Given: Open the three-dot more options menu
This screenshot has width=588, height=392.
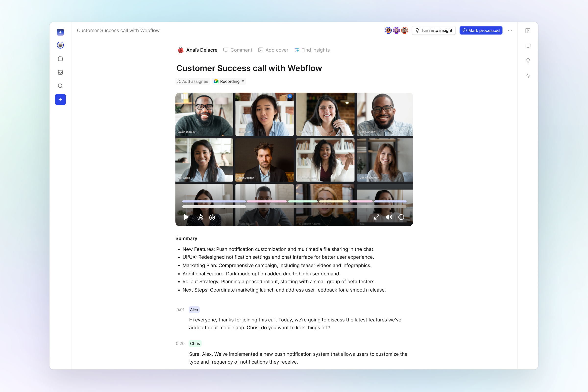Looking at the screenshot, I should [x=510, y=30].
